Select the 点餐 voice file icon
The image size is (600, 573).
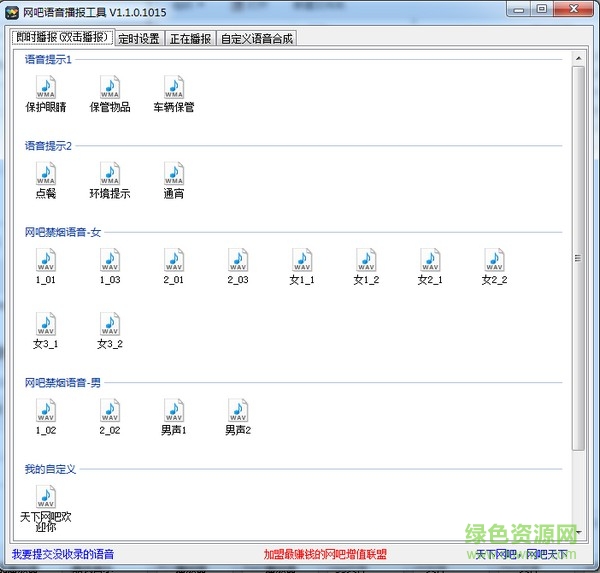(46, 173)
